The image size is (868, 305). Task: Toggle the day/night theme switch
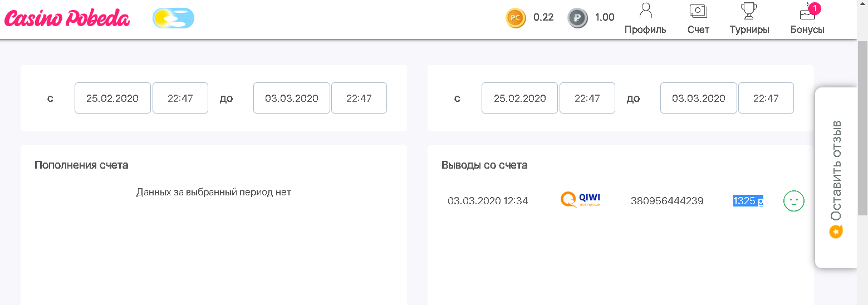click(173, 18)
